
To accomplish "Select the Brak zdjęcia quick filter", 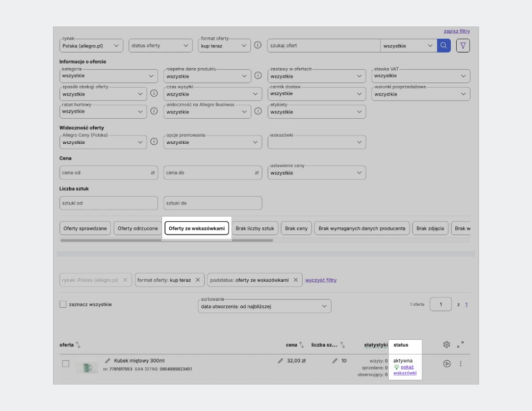I will coord(430,228).
